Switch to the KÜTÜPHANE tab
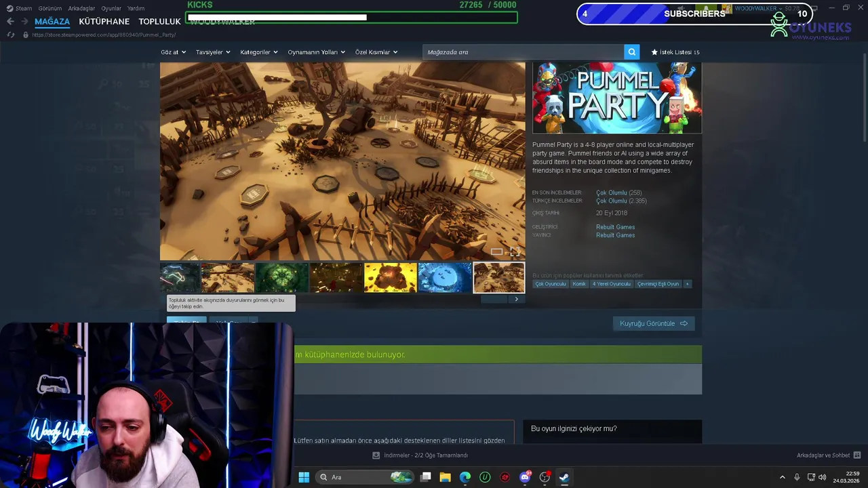The image size is (868, 488). [x=104, y=22]
